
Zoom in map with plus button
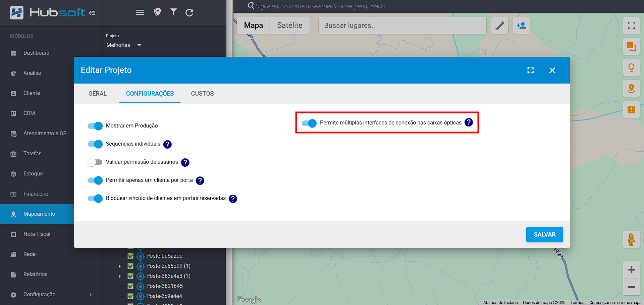coord(632,270)
